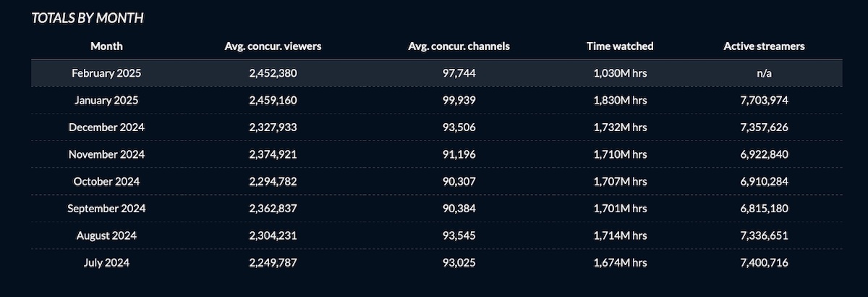Open the August 2024 row

click(x=436, y=235)
